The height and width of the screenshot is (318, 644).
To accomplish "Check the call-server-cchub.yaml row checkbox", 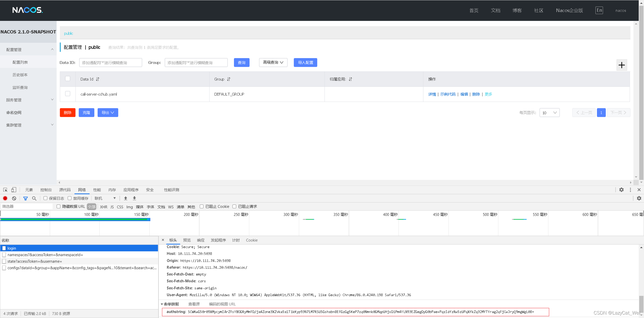I will (x=68, y=94).
